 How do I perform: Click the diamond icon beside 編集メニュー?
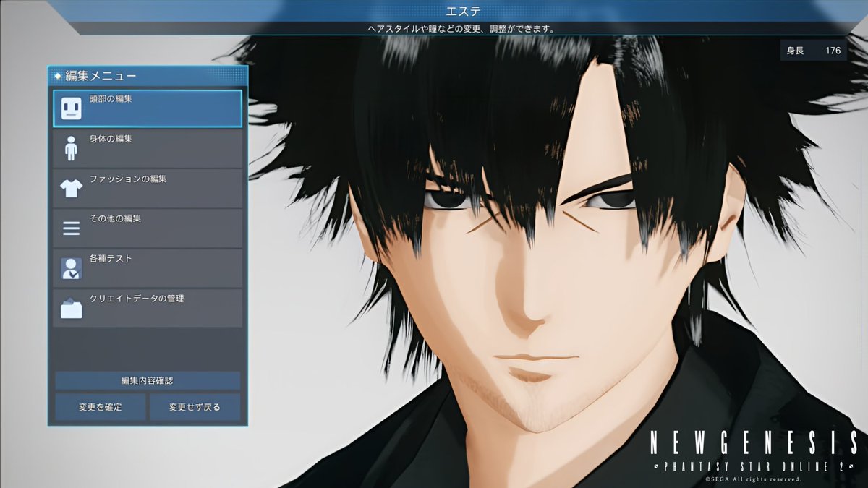pos(57,76)
